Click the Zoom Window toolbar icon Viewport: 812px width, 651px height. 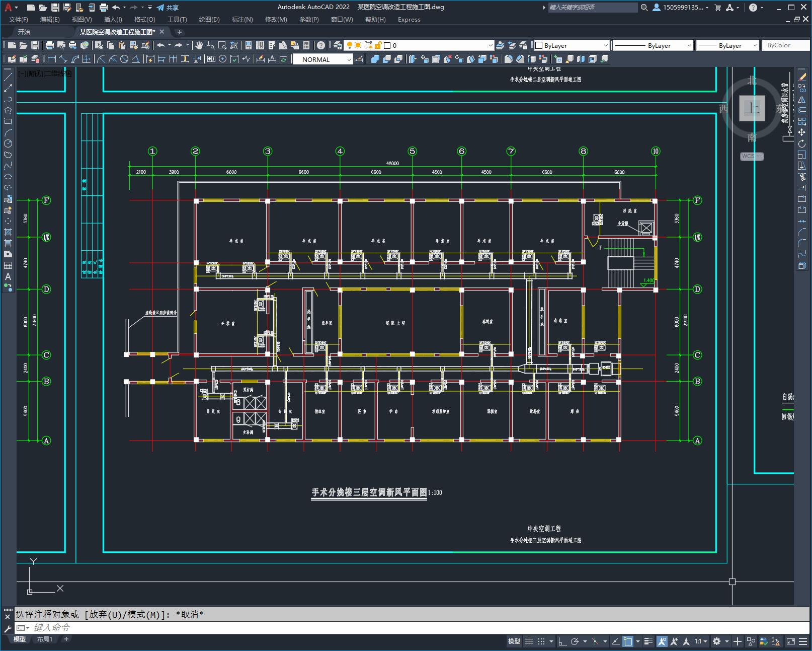click(x=222, y=45)
